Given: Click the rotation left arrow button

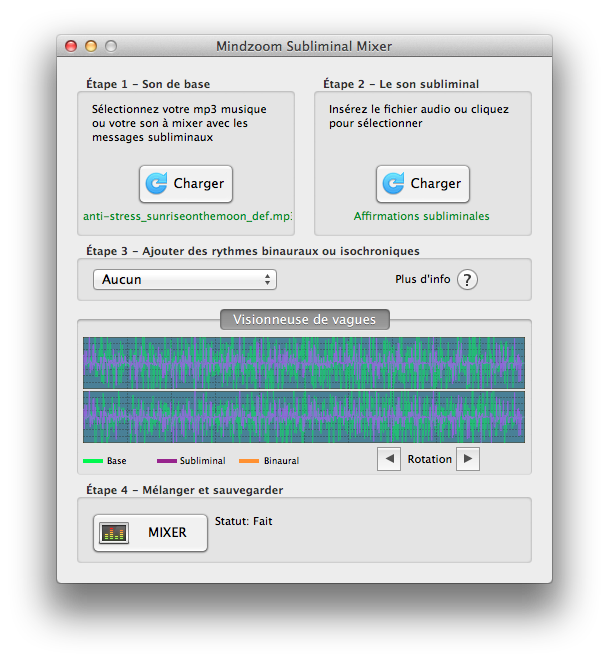Looking at the screenshot, I should tap(389, 459).
